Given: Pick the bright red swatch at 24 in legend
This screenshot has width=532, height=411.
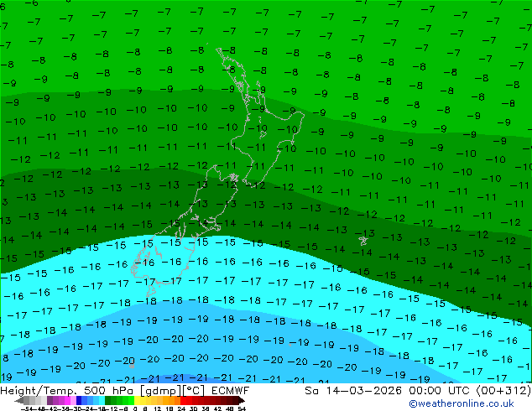Looking at the screenshot, I should pos(183,400).
